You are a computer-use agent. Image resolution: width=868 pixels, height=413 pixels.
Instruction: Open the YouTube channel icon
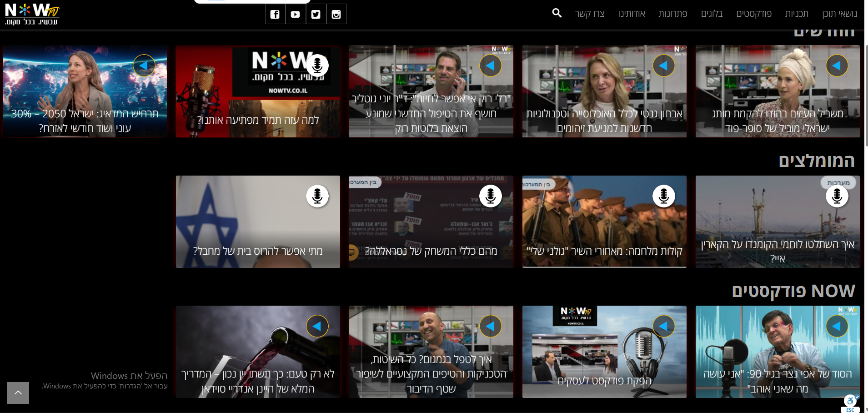tap(296, 14)
